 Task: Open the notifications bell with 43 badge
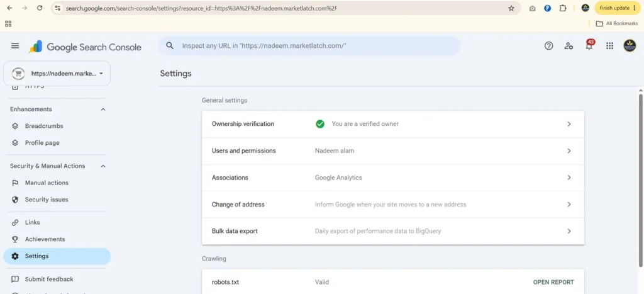coord(589,45)
